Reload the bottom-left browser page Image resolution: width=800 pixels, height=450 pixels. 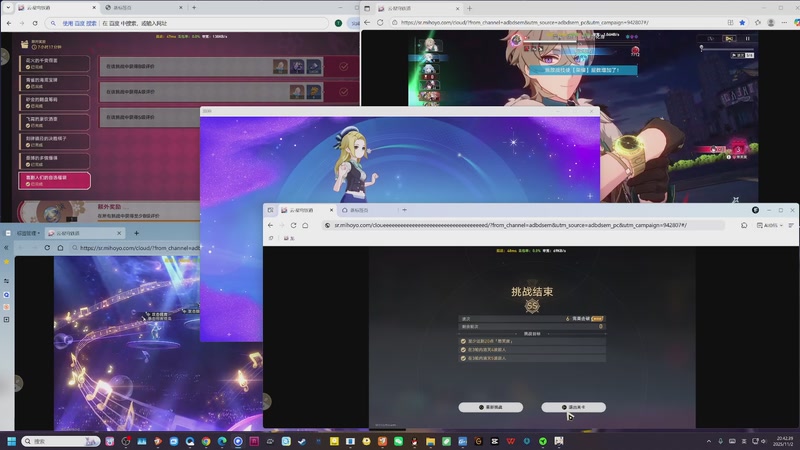[x=47, y=247]
